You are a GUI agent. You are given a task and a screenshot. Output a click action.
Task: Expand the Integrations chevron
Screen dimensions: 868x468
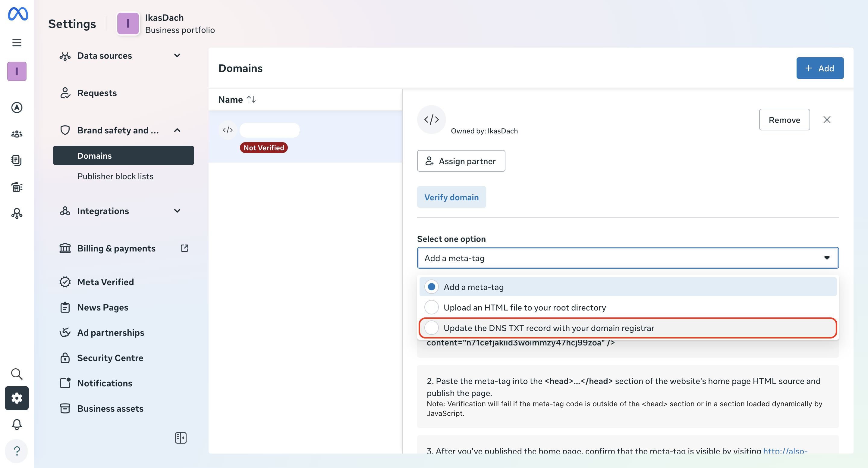177,211
